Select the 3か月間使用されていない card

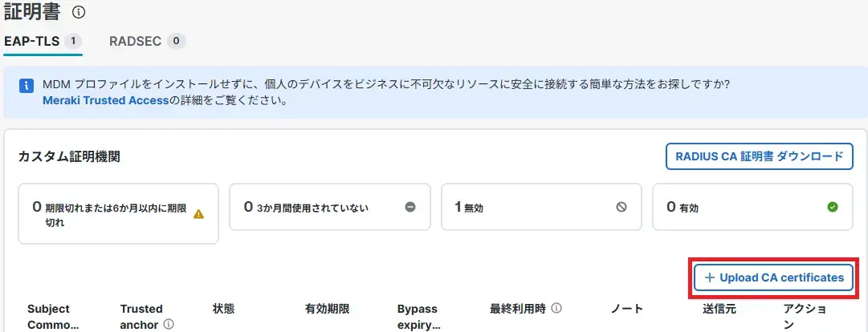(329, 207)
